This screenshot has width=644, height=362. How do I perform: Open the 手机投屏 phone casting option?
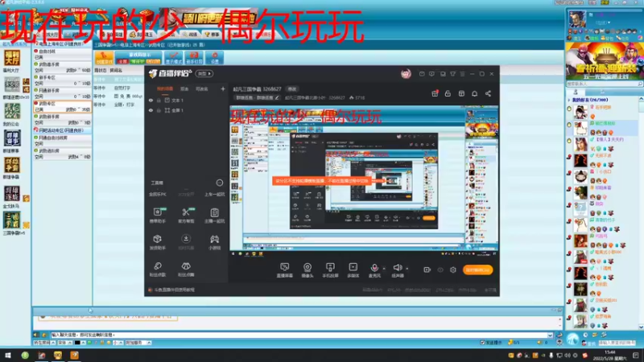[330, 270]
